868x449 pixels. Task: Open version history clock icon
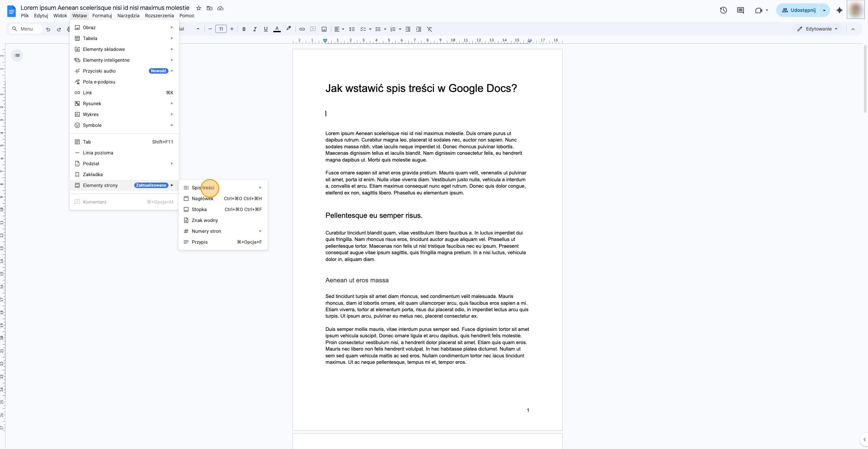point(723,10)
